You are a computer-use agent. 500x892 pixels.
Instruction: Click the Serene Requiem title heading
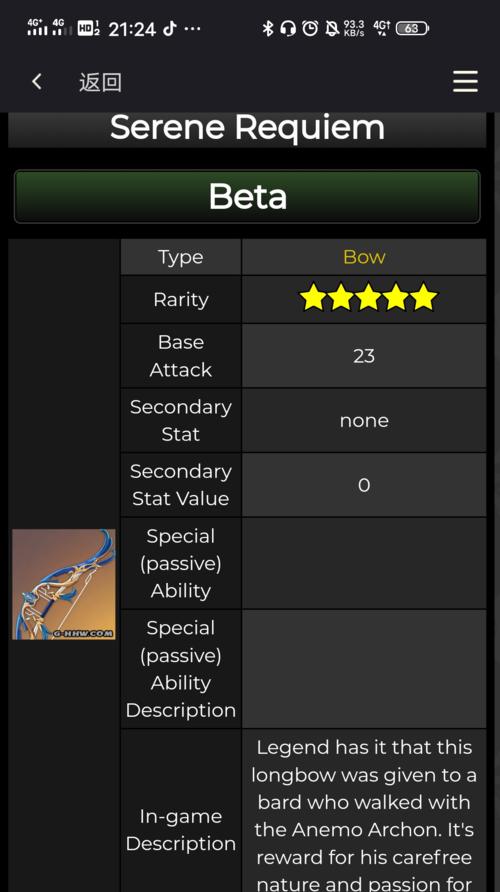pos(247,127)
